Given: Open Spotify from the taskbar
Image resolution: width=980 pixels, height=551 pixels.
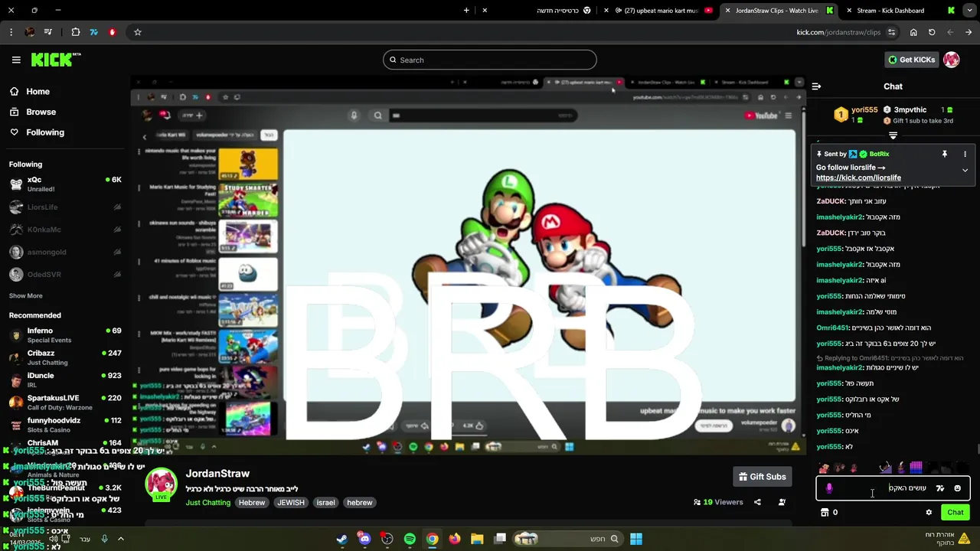Looking at the screenshot, I should coord(410,539).
